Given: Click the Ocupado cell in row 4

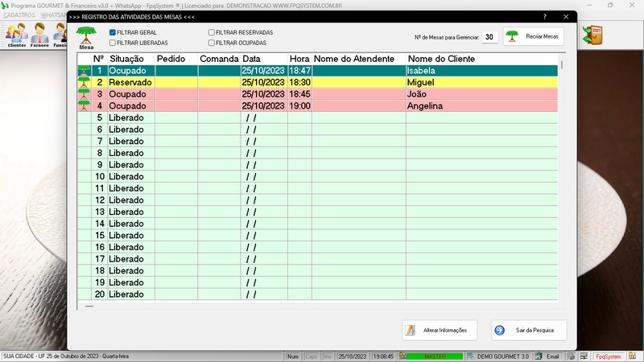Looking at the screenshot, I should 131,105.
